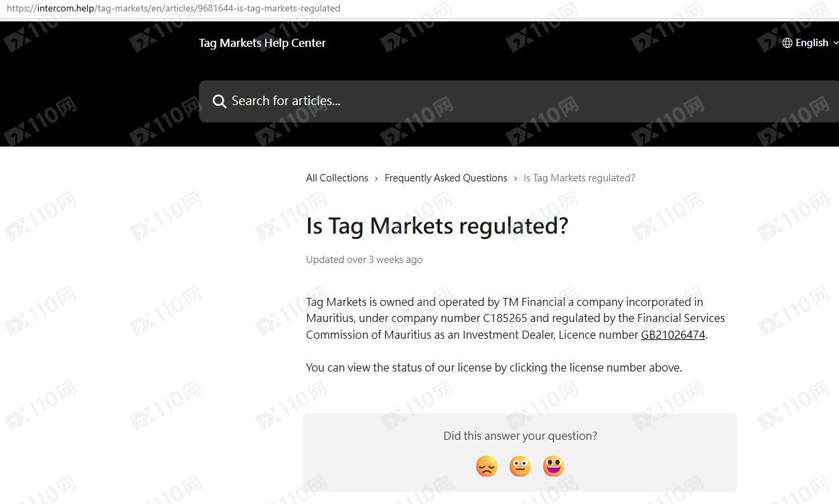Open the Frequently Asked Questions breadcrumb

446,178
